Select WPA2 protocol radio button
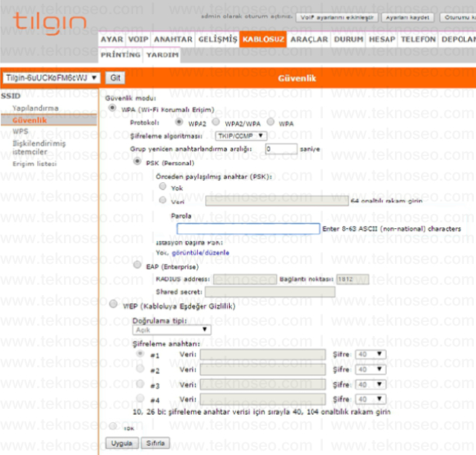Image resolution: width=476 pixels, height=455 pixels. 179,122
